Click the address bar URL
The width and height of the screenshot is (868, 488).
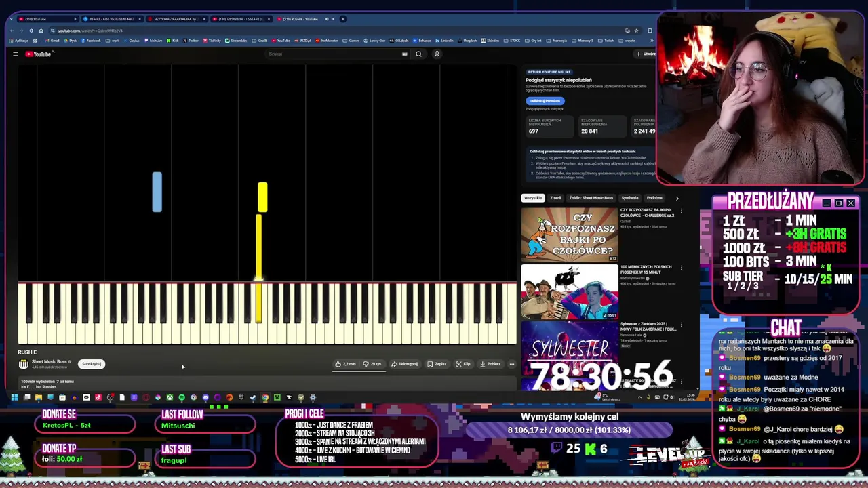click(90, 30)
